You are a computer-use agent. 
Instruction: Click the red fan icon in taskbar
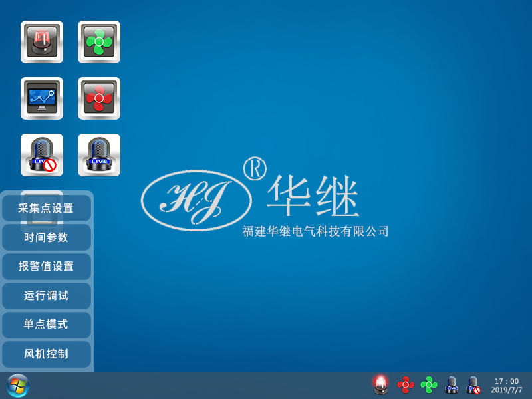coord(406,385)
